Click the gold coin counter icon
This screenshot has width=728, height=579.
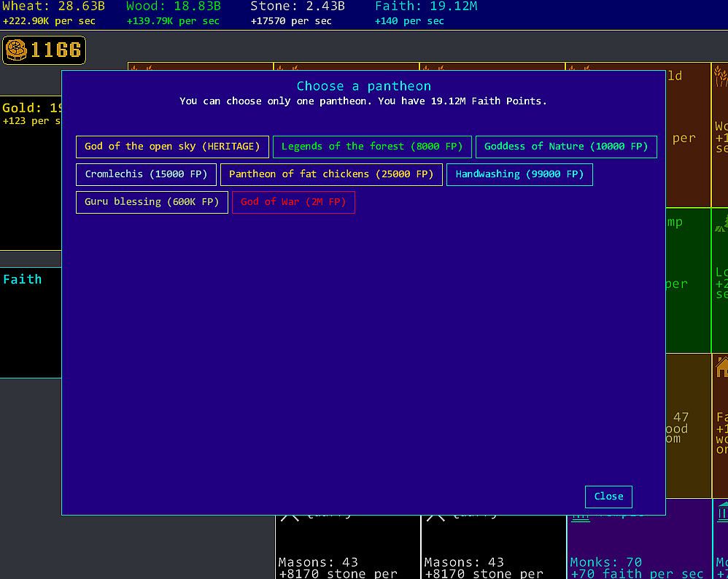[x=16, y=50]
